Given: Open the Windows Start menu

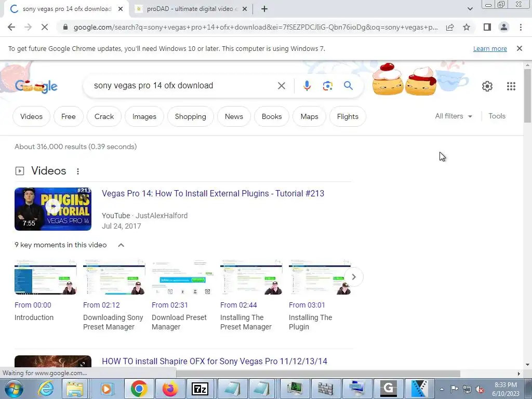Looking at the screenshot, I should tap(14, 389).
